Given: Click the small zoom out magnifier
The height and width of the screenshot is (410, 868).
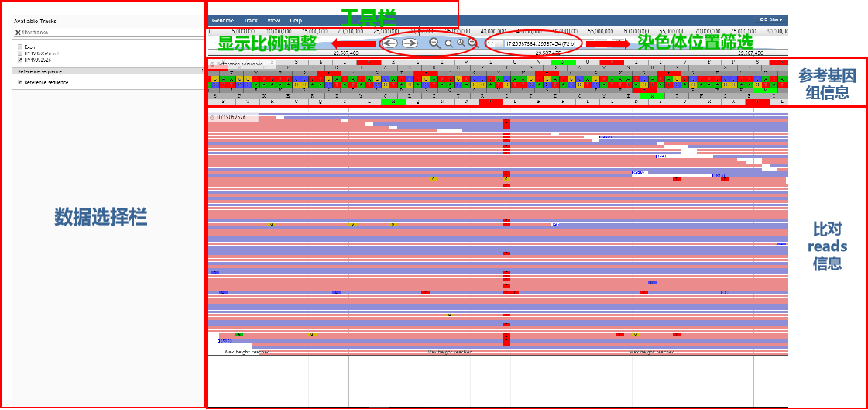Looking at the screenshot, I should tap(448, 43).
